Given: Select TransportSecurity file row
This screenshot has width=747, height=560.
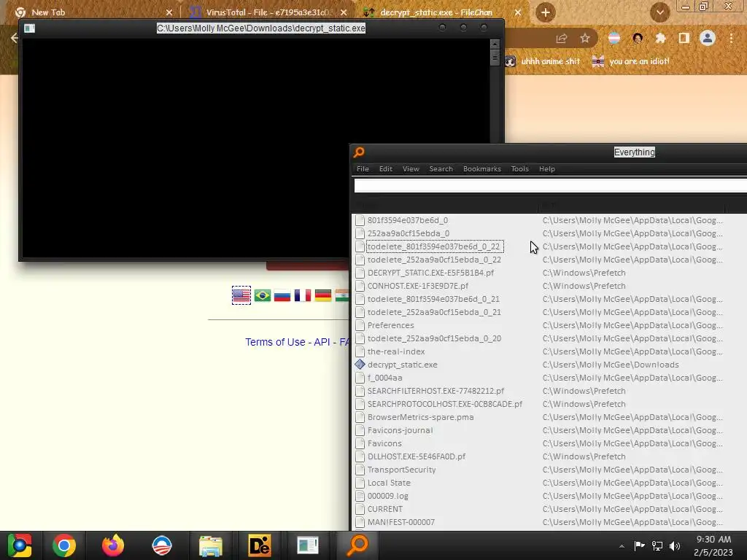Looking at the screenshot, I should pyautogui.click(x=401, y=470).
